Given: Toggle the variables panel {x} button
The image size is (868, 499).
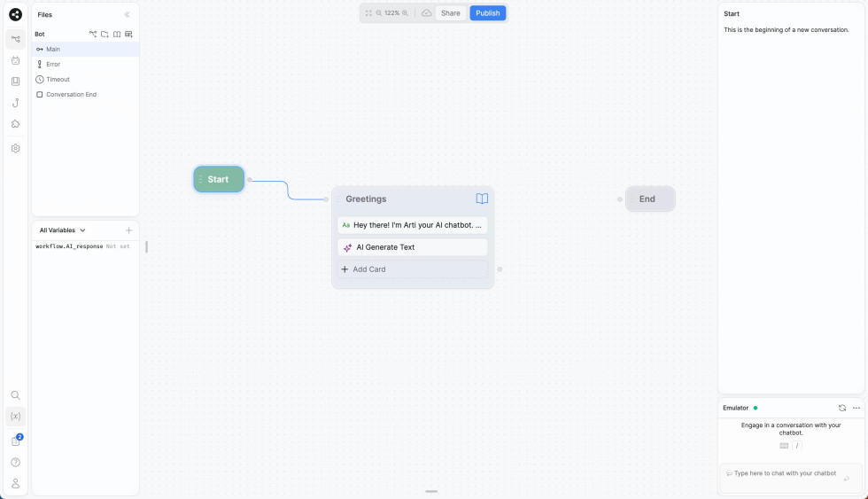Looking at the screenshot, I should (15, 416).
